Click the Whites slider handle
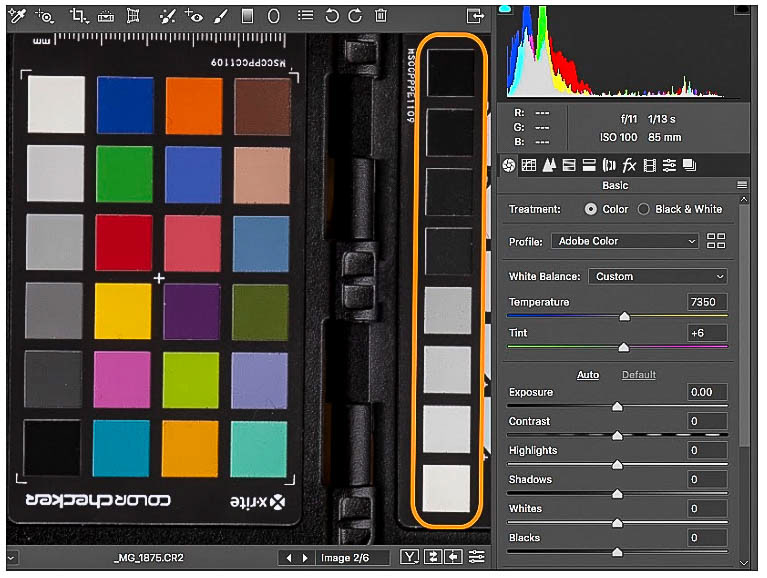 (618, 524)
